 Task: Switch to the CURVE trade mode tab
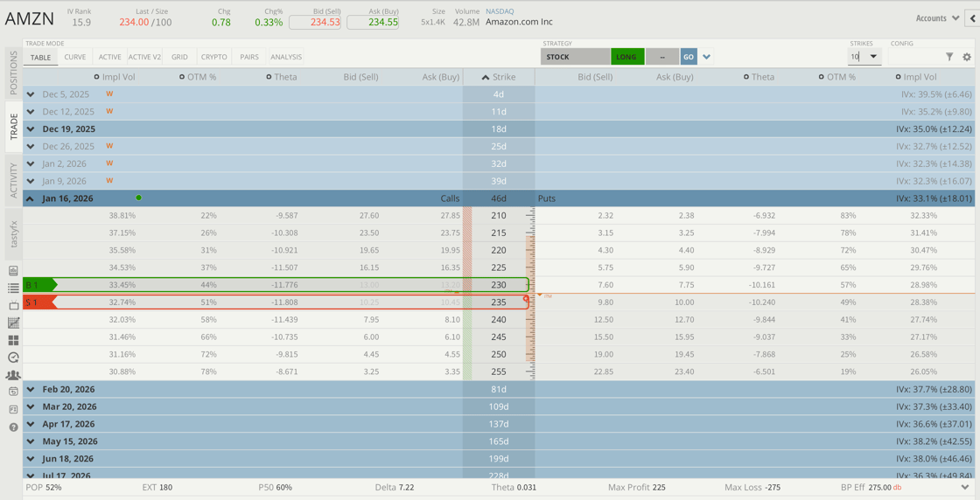click(x=75, y=57)
